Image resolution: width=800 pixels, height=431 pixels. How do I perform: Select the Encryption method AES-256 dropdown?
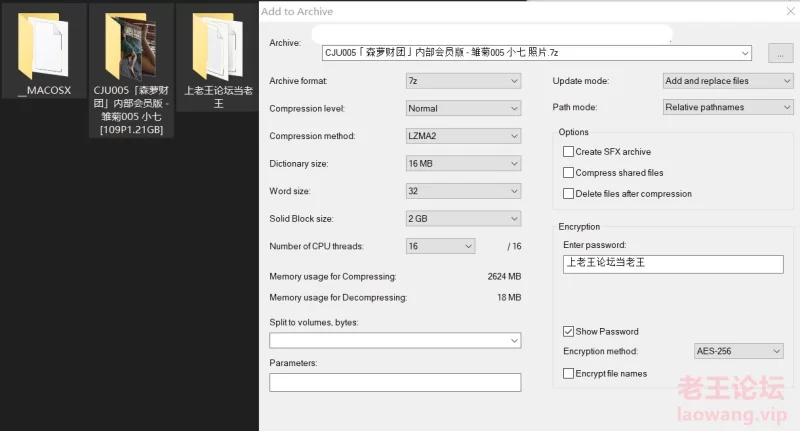pos(738,351)
